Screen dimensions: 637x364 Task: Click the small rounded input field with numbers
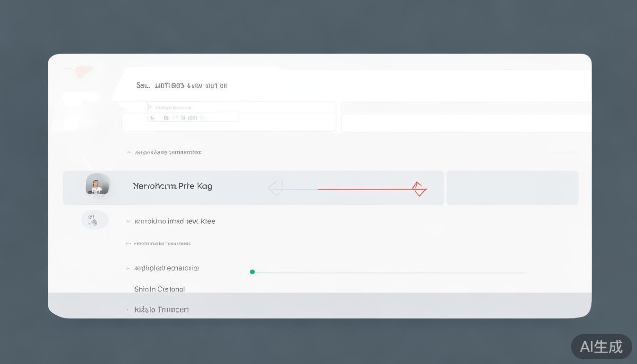click(194, 118)
